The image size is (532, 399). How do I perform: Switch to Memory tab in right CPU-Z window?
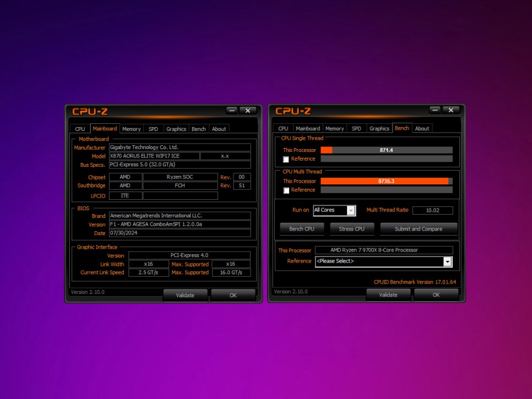coord(334,128)
